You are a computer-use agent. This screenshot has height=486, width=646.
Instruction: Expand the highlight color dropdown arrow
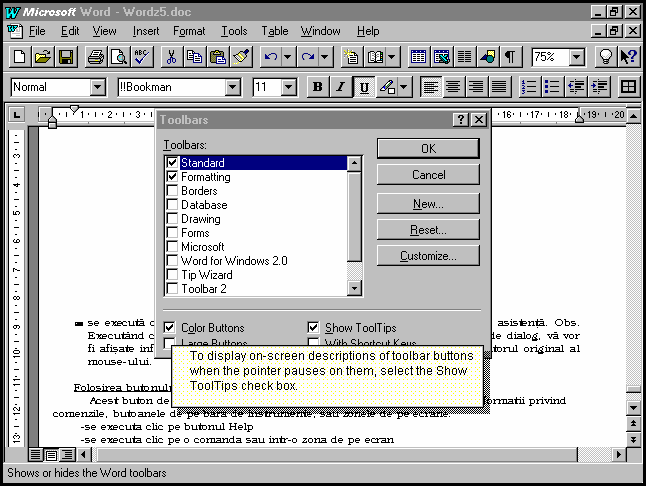tap(404, 87)
